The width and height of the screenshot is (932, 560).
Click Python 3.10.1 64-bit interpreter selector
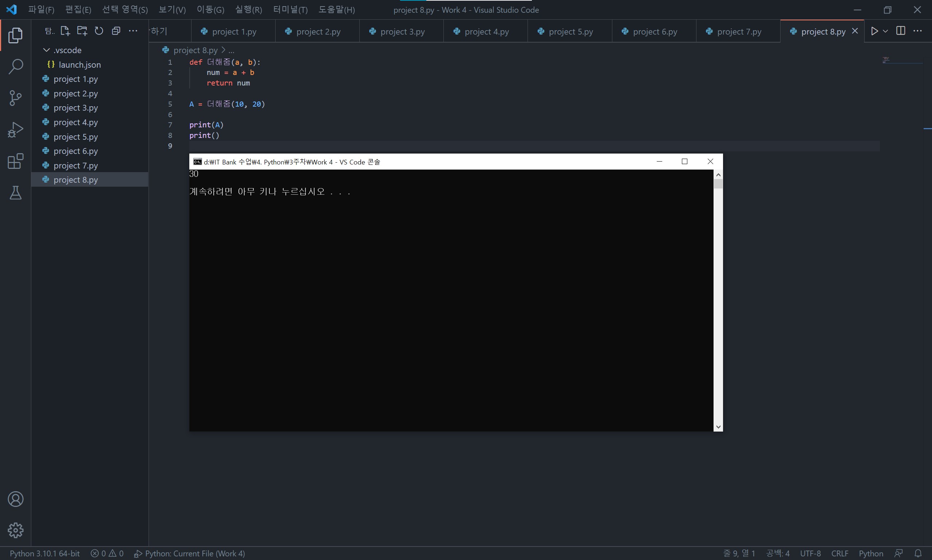tap(44, 553)
